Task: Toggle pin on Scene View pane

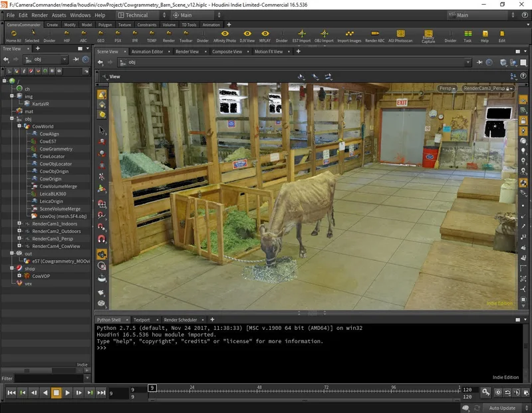Action: point(479,62)
